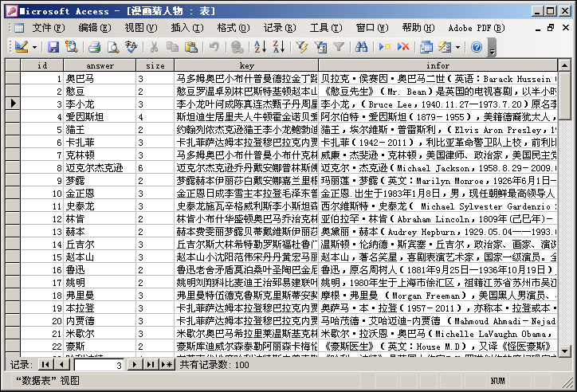Click the row selector for record 3 李小龙
Image resolution: width=577 pixels, height=392 pixels.
[13, 104]
